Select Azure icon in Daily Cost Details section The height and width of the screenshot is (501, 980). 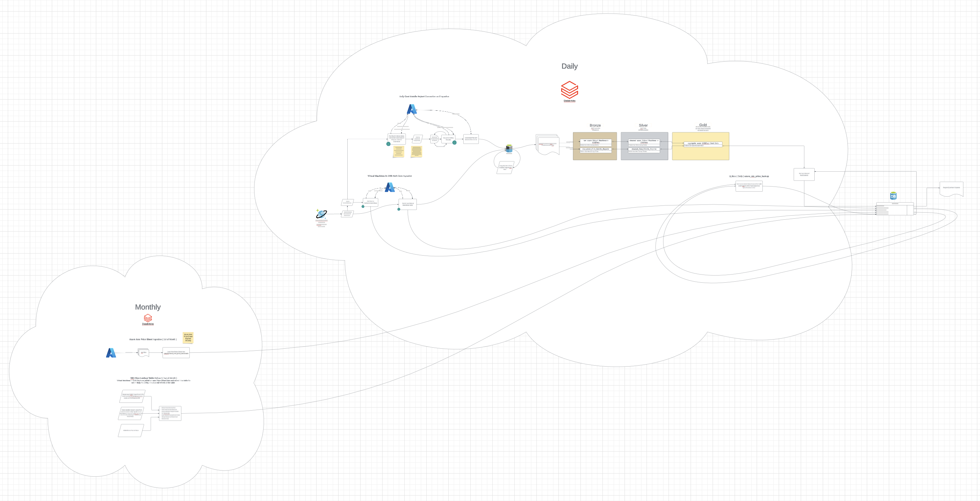tap(412, 109)
